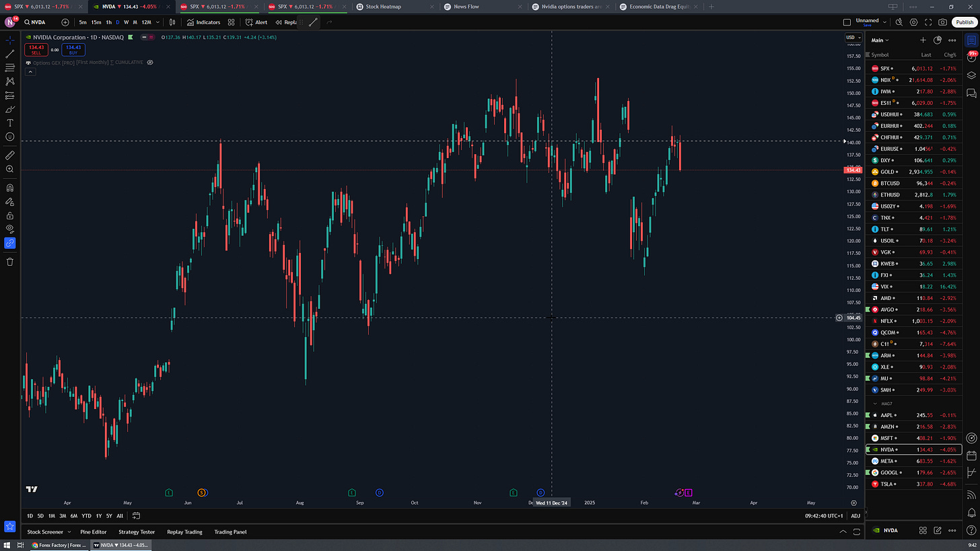Switch to Forex Factory taskbar window
Image resolution: width=980 pixels, height=551 pixels.
click(x=59, y=546)
